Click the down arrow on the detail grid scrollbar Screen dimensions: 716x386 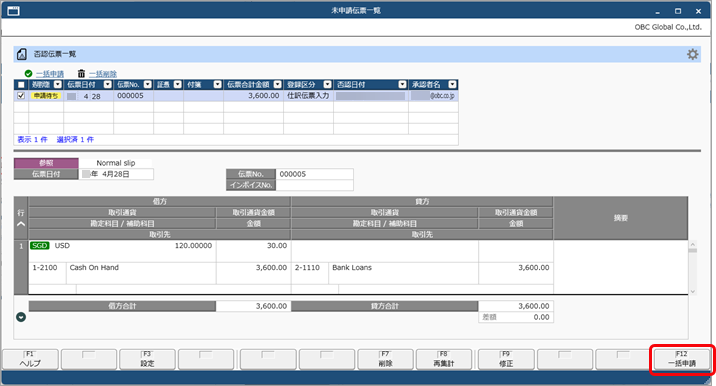click(x=693, y=291)
